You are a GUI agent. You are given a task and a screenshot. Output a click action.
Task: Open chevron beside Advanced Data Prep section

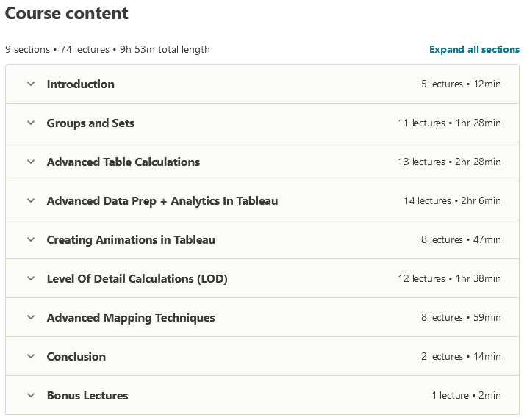[x=31, y=200]
